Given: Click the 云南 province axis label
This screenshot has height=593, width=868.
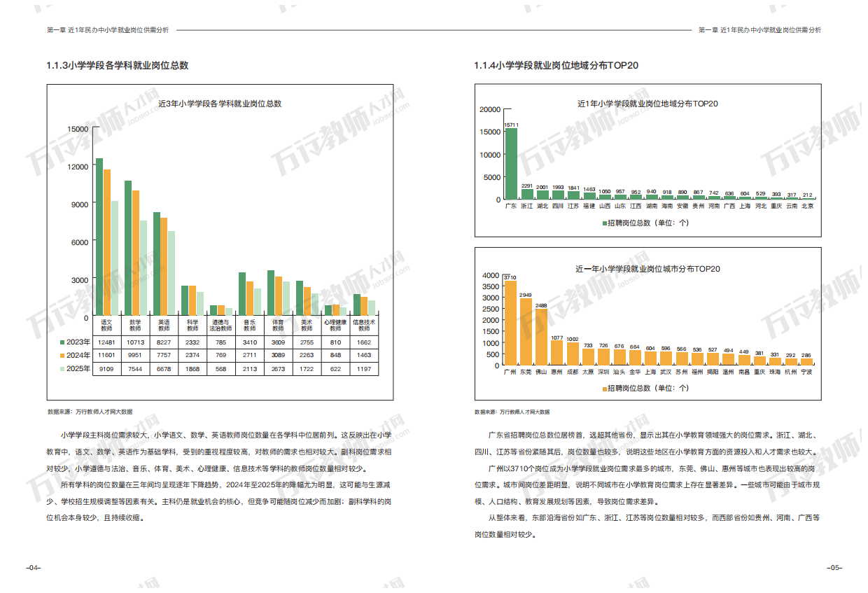Looking at the screenshot, I should coord(792,207).
